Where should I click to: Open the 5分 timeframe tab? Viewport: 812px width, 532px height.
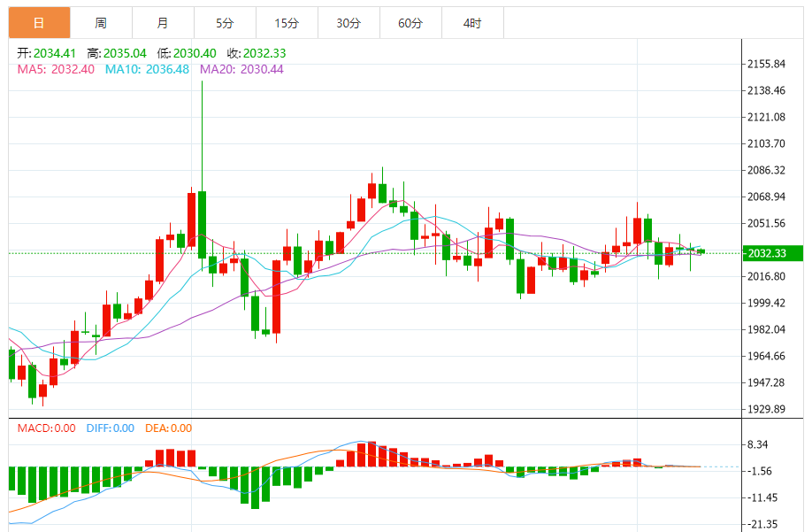point(225,23)
